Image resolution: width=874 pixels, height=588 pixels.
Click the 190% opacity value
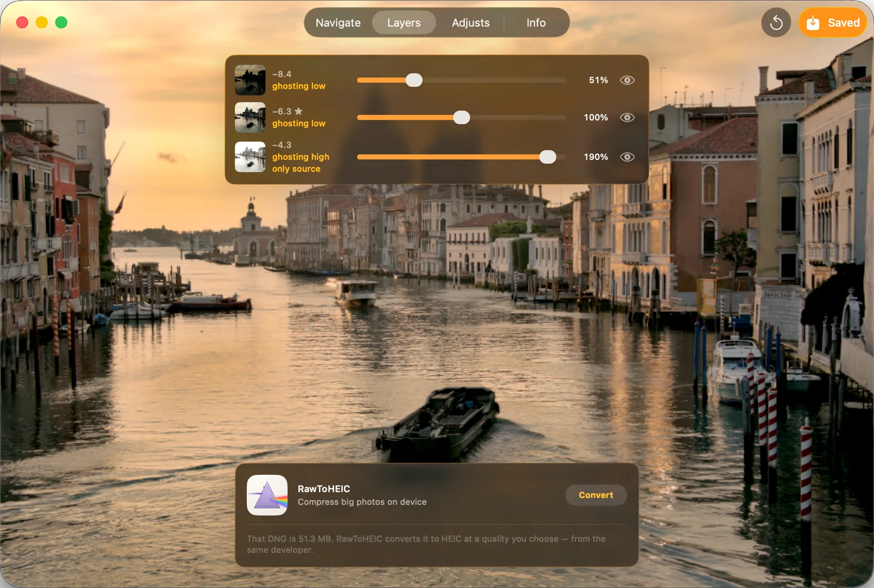click(595, 157)
